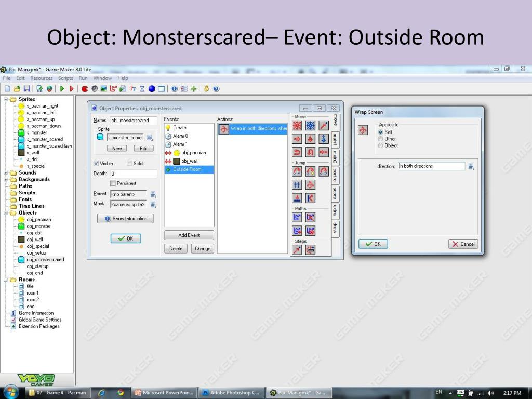Select the Set Gravity action icon
This screenshot has width=532, height=399.
pos(324,139)
